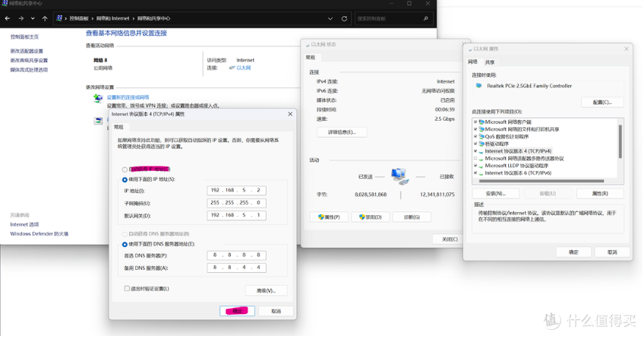Viewport: 644px width, 352px height.
Task: Click the Control Panel icon in address bar
Action: [x=59, y=18]
